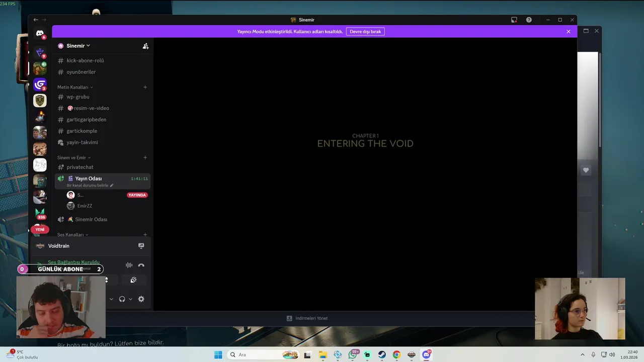644x362 pixels.
Task: Collapse the Metin Kanalları category
Action: point(75,87)
